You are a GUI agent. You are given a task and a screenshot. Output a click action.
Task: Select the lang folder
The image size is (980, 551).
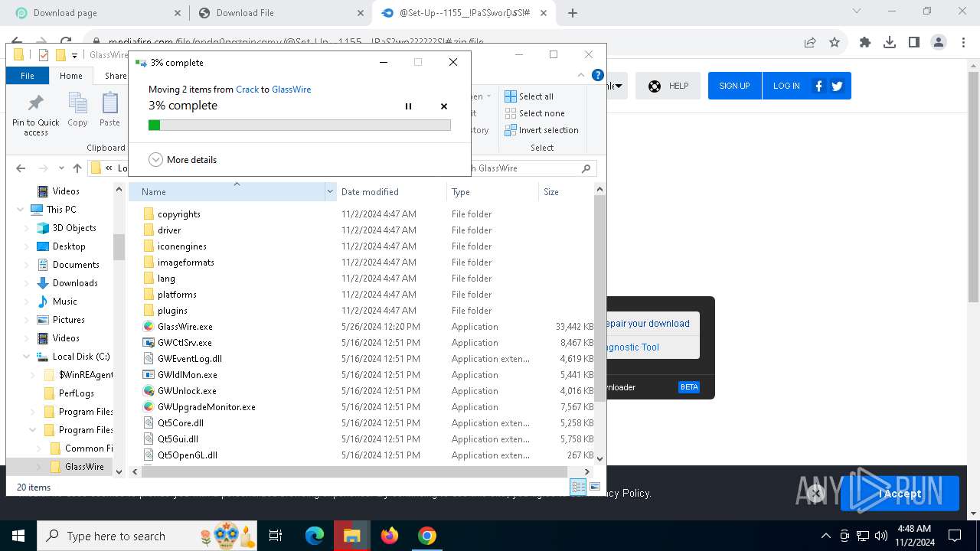point(166,279)
